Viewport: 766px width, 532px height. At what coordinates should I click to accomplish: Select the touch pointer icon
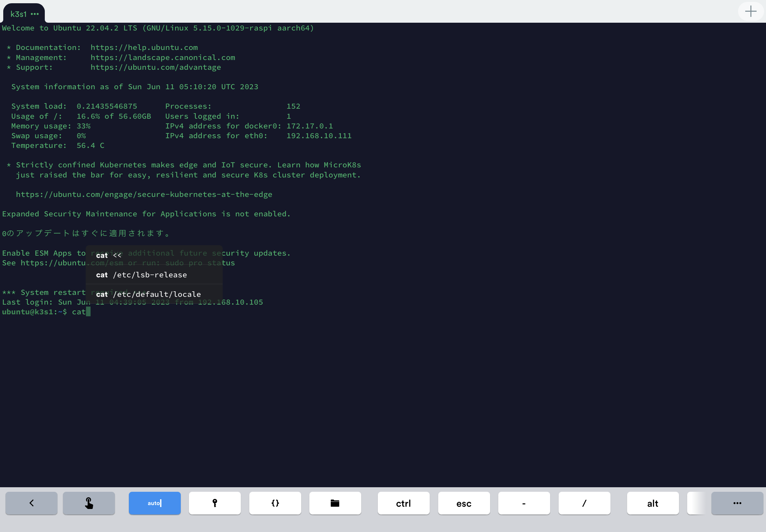pos(89,503)
